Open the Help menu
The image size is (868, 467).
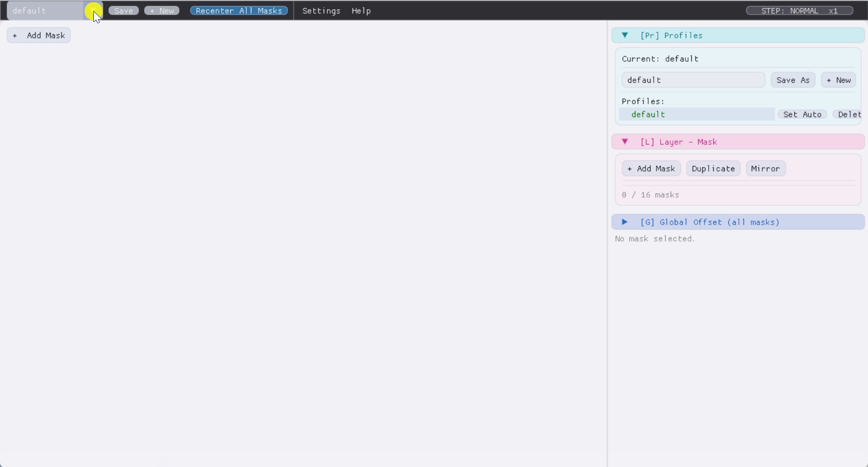(361, 11)
